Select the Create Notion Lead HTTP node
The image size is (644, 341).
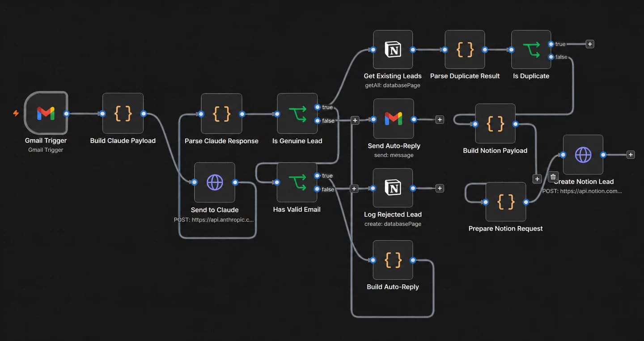coord(583,155)
